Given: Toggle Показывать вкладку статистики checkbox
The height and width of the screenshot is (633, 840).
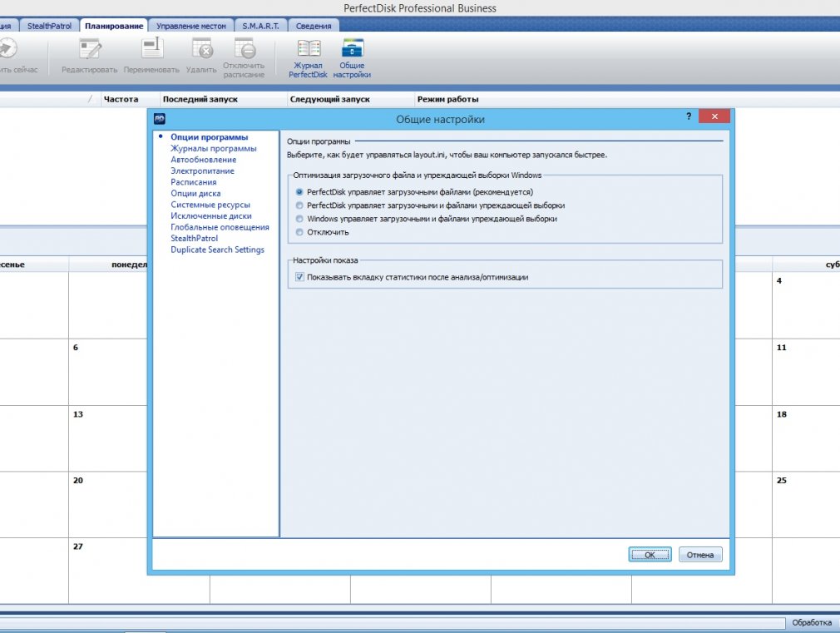Looking at the screenshot, I should coord(299,277).
